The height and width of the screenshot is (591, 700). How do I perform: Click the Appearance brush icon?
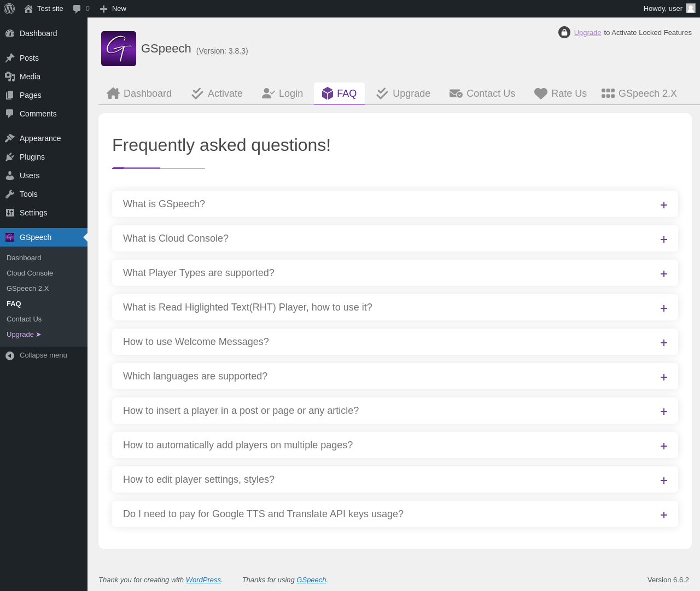(x=10, y=138)
